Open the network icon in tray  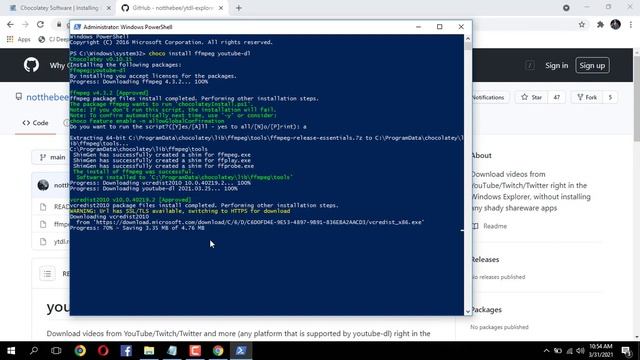pos(569,351)
